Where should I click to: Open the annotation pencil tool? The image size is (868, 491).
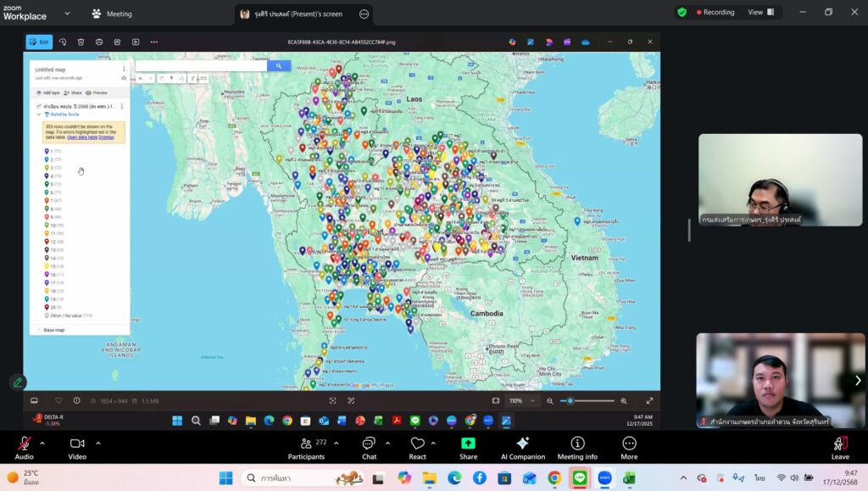pyautogui.click(x=17, y=382)
